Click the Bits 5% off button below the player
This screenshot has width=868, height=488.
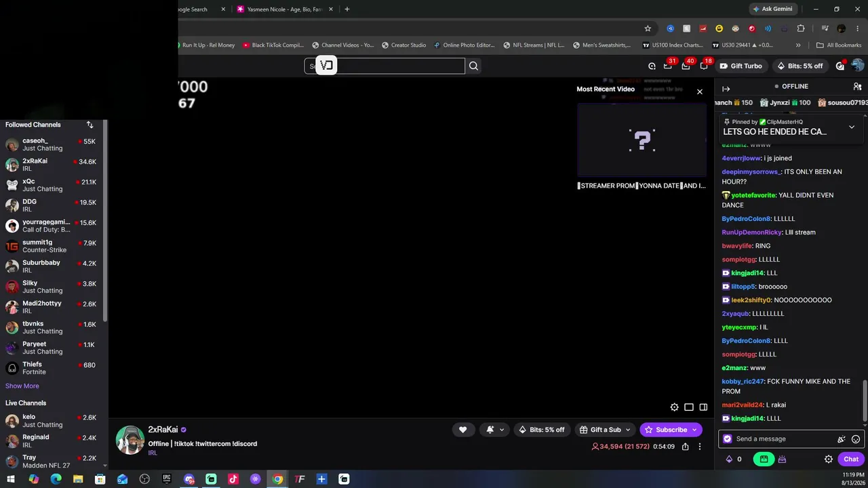[x=541, y=430]
